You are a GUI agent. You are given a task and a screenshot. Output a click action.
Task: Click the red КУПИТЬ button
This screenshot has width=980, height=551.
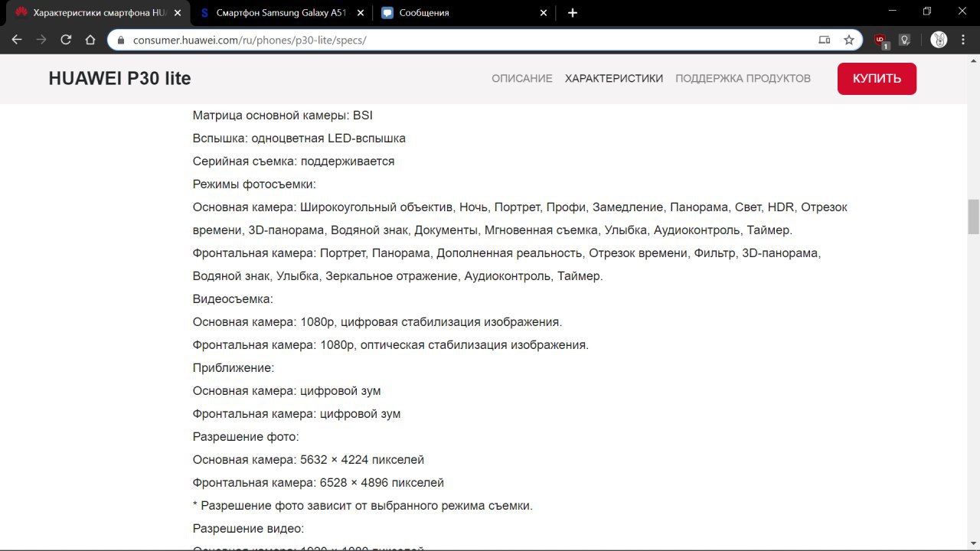point(877,79)
